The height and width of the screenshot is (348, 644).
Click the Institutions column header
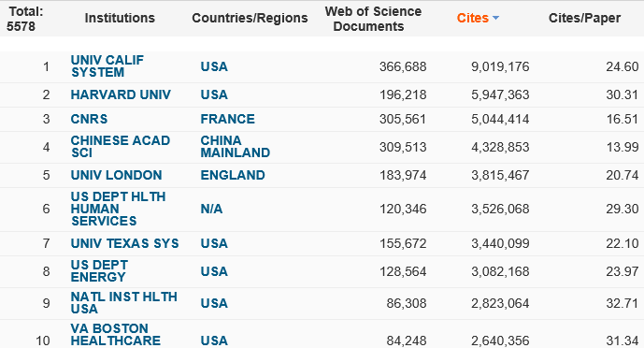point(120,18)
